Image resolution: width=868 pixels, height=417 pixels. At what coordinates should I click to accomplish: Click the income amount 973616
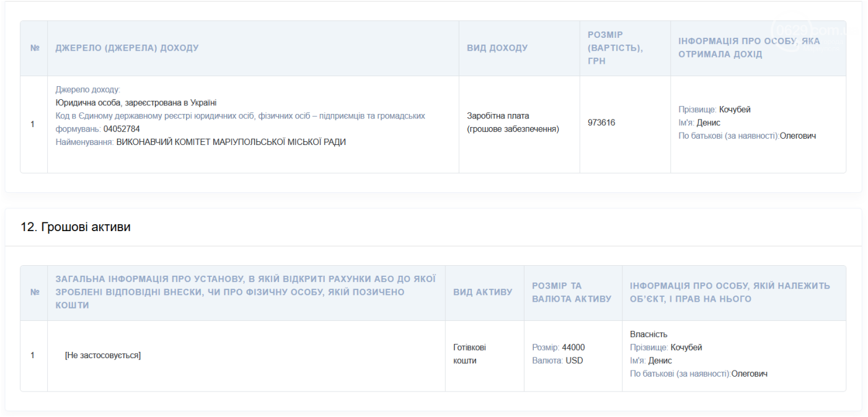click(x=601, y=123)
